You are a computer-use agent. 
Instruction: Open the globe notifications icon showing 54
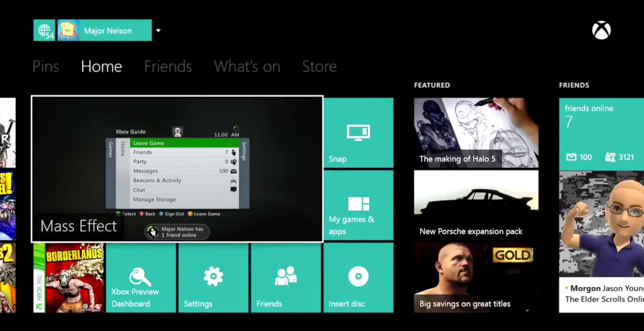[44, 31]
